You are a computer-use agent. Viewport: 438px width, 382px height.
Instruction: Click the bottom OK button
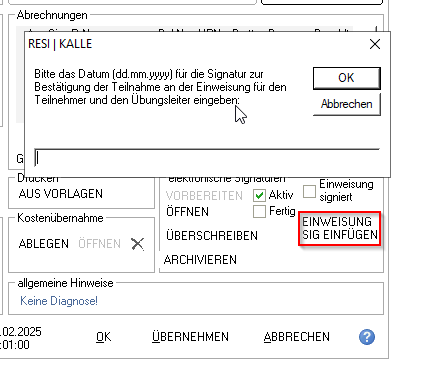[104, 337]
